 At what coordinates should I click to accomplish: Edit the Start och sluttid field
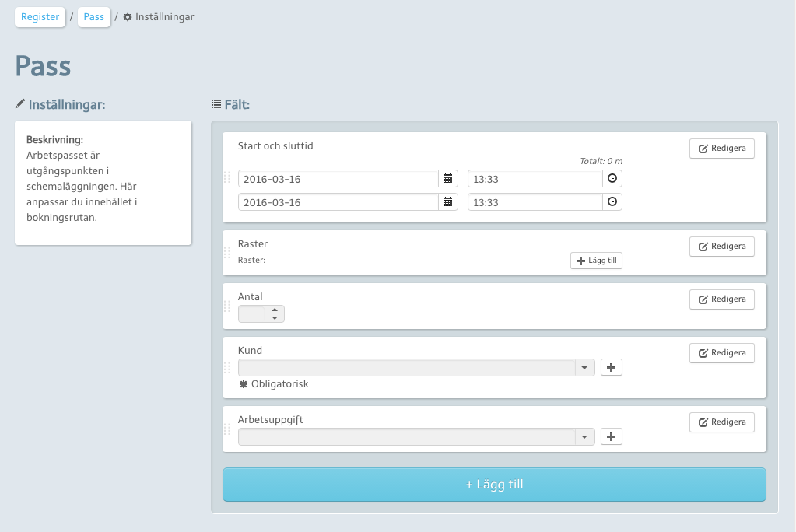(x=721, y=149)
